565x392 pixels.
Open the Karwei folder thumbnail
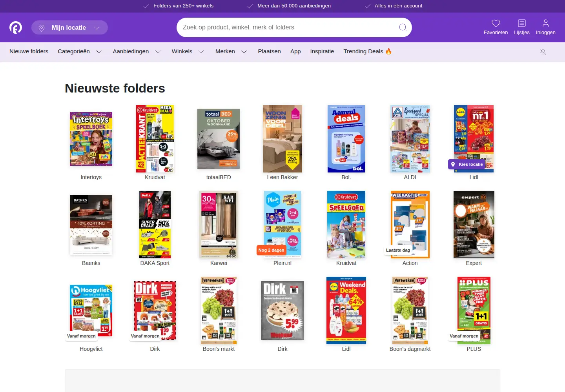(219, 225)
